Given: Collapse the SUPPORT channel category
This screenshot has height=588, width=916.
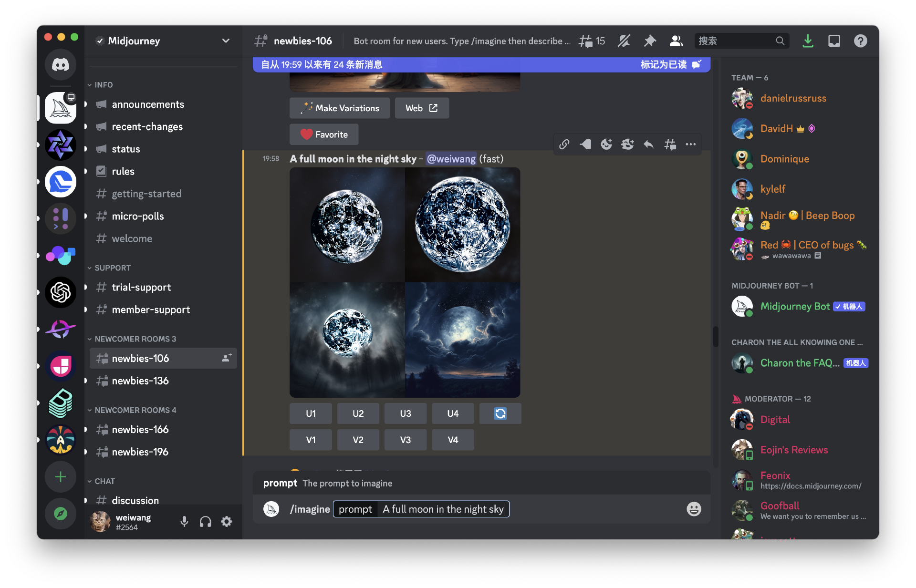Looking at the screenshot, I should (x=112, y=268).
